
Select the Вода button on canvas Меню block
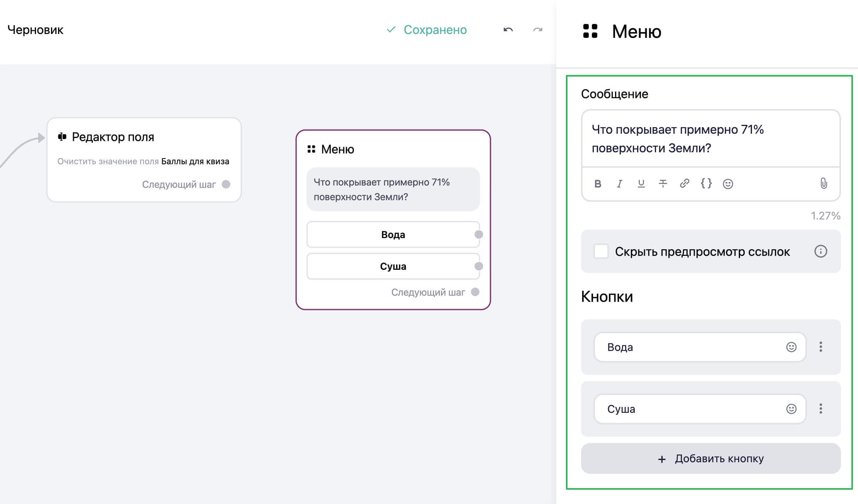[393, 235]
